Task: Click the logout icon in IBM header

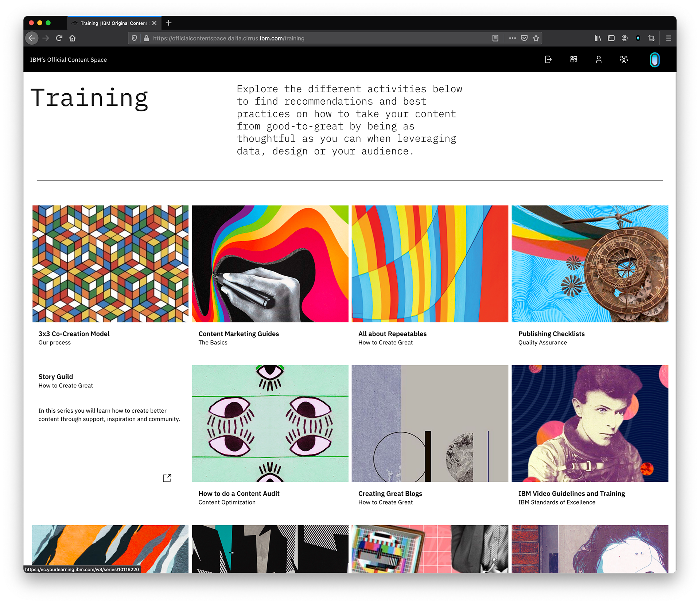Action: (x=548, y=59)
